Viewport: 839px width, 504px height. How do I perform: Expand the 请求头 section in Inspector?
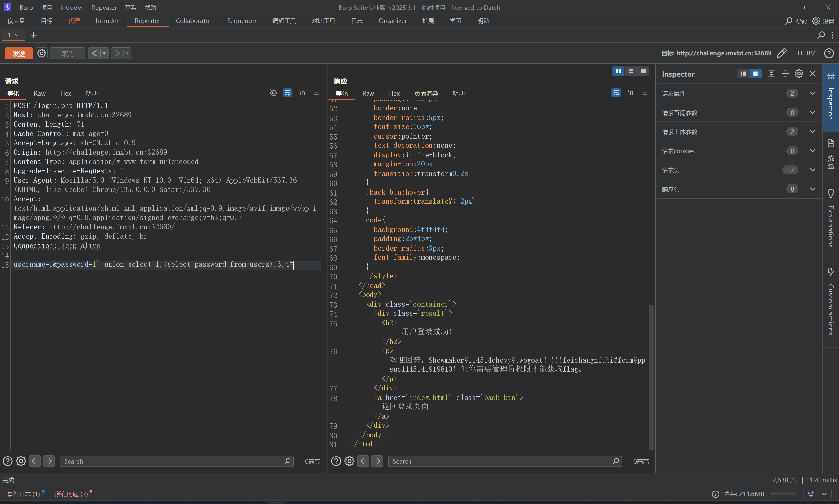click(812, 170)
